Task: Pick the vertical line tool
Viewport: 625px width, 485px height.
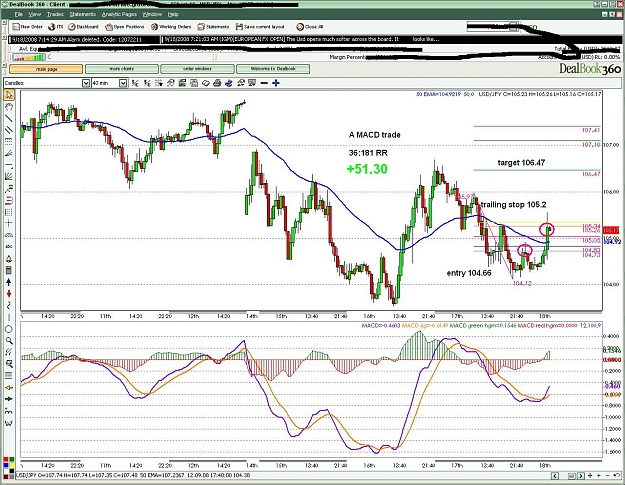Action: (x=9, y=317)
